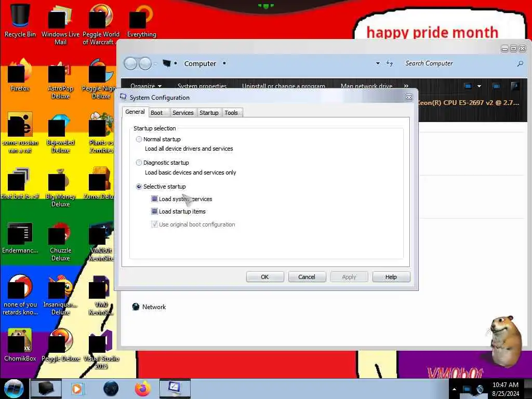
Task: Show more Explorer toolbar commands chevron
Action: point(406,86)
